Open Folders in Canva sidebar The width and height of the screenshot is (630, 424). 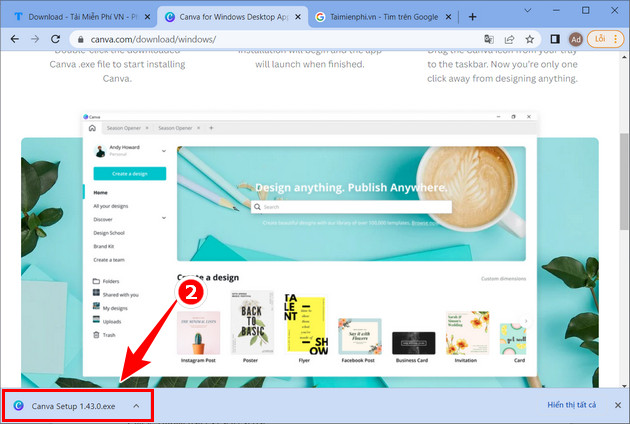106,281
